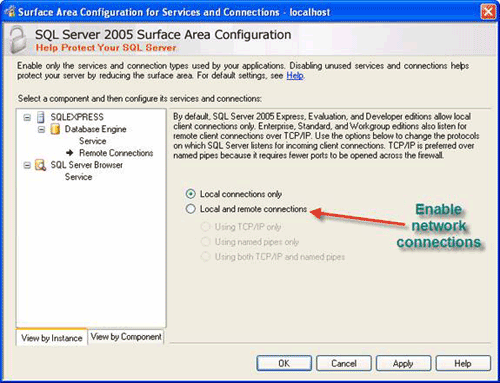Image resolution: width=500 pixels, height=383 pixels.
Task: Select Local and remote connections option
Action: pyautogui.click(x=190, y=209)
